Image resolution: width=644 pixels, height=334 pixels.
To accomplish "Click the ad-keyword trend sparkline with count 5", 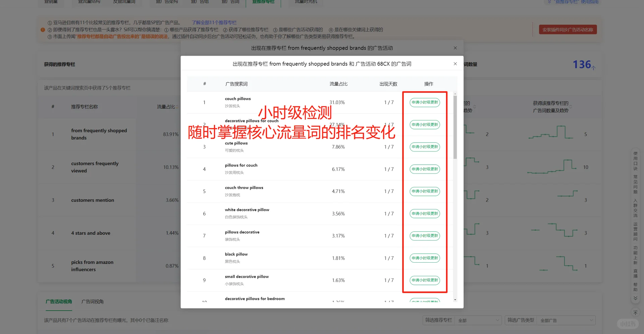I will tap(551, 132).
